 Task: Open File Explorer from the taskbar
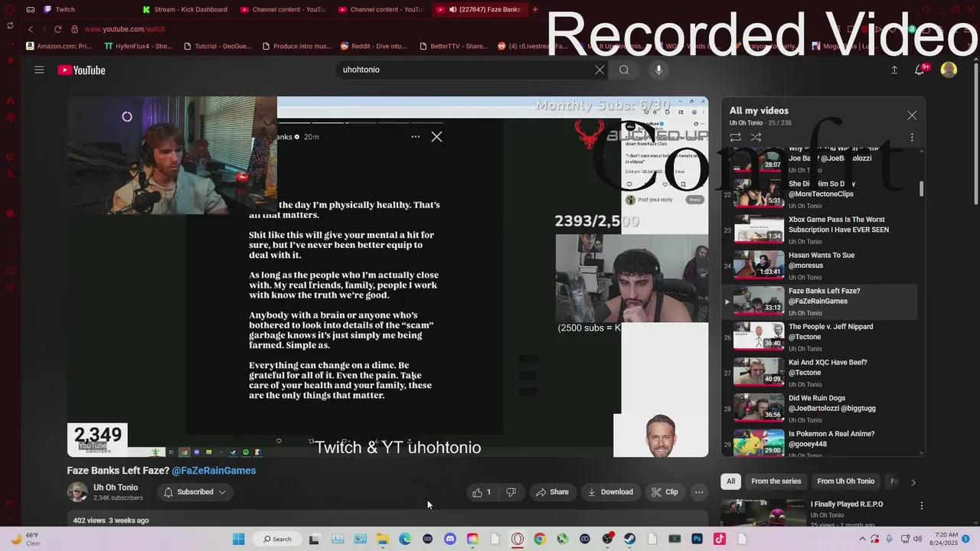click(x=382, y=539)
